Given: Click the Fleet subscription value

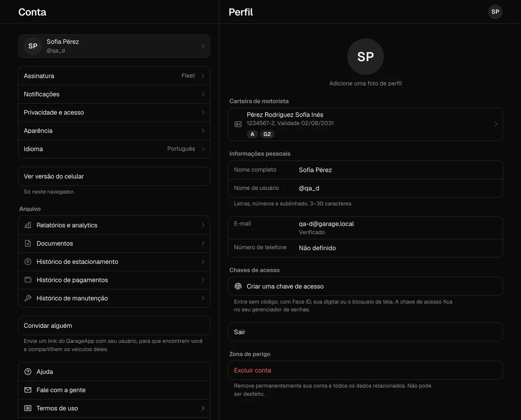Looking at the screenshot, I should pyautogui.click(x=188, y=75).
